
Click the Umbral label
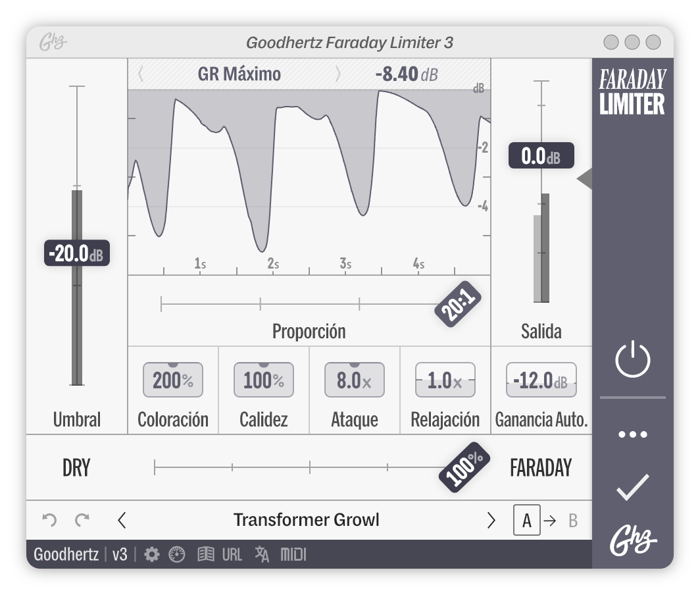coord(77,419)
